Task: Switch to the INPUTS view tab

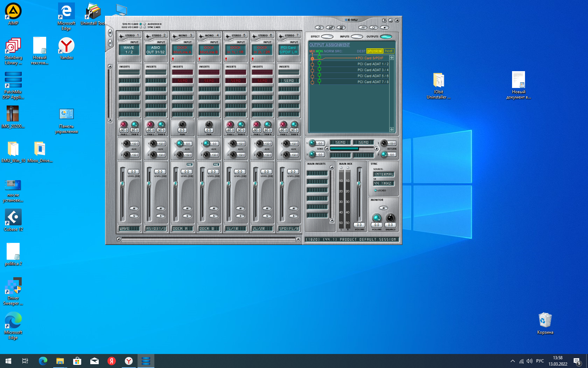Action: tap(357, 36)
